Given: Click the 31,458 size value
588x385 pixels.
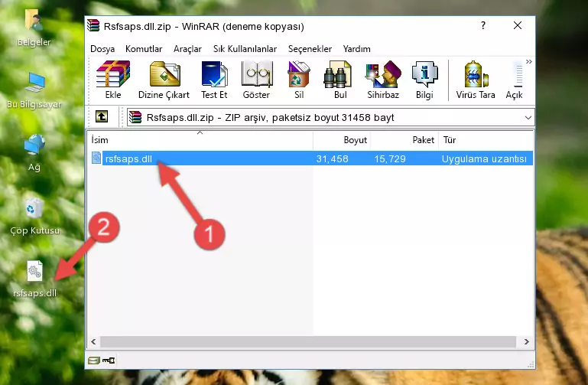Looking at the screenshot, I should [333, 158].
